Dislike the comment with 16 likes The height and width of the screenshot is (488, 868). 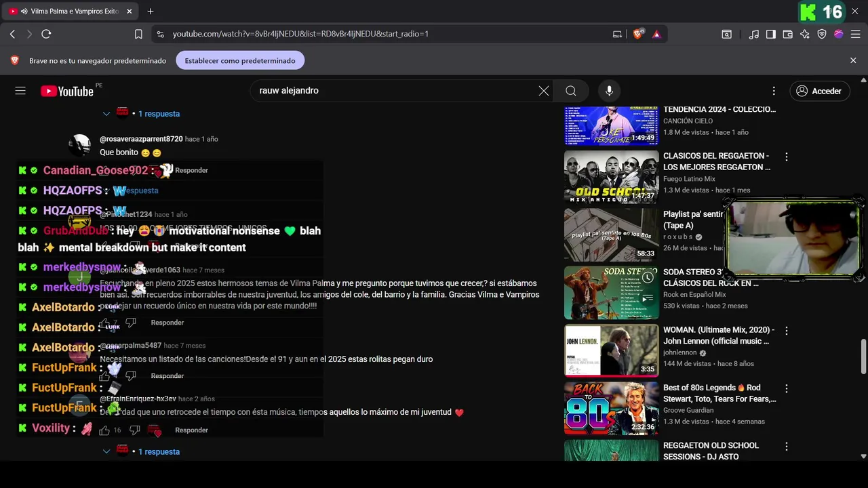[134, 430]
